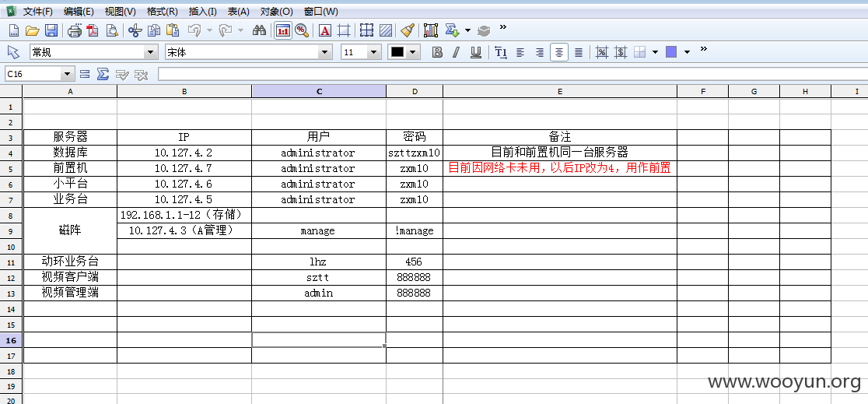The image size is (868, 404).
Task: Set zoom to 1:1 view
Action: (283, 30)
